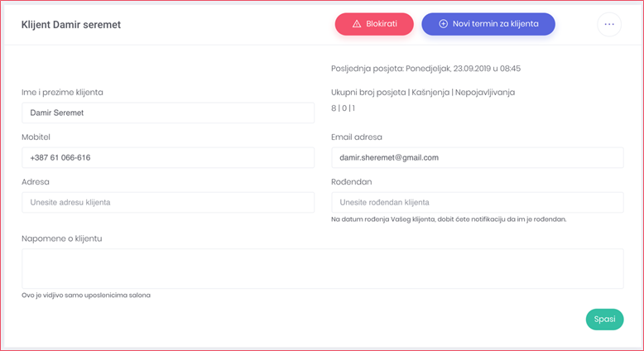The height and width of the screenshot is (351, 644).
Task: Click the Napomene o klijentu label
Action: coord(61,238)
